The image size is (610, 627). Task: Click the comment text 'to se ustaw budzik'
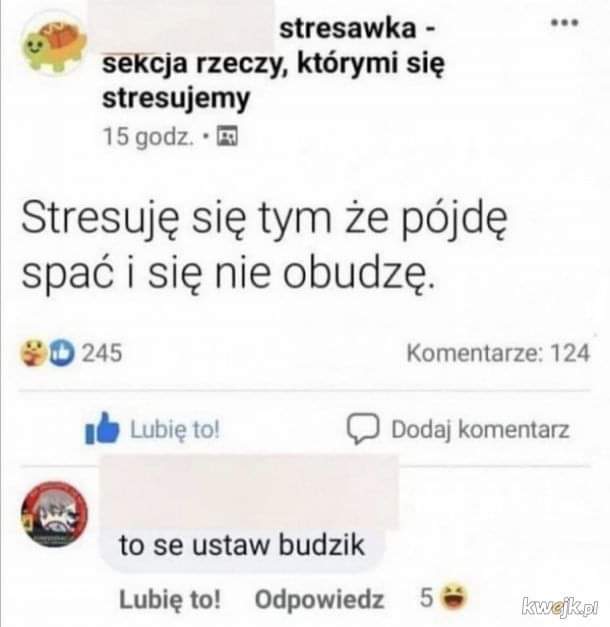point(242,545)
